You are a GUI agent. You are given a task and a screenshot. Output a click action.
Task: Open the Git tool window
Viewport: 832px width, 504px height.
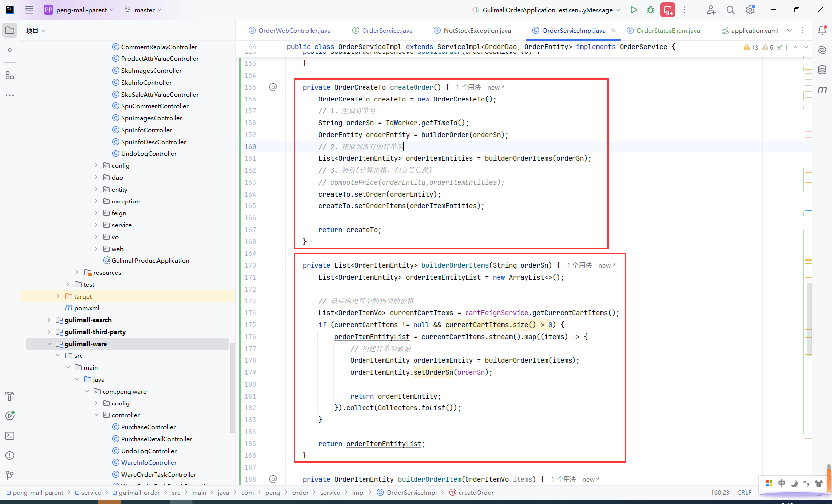click(10, 475)
